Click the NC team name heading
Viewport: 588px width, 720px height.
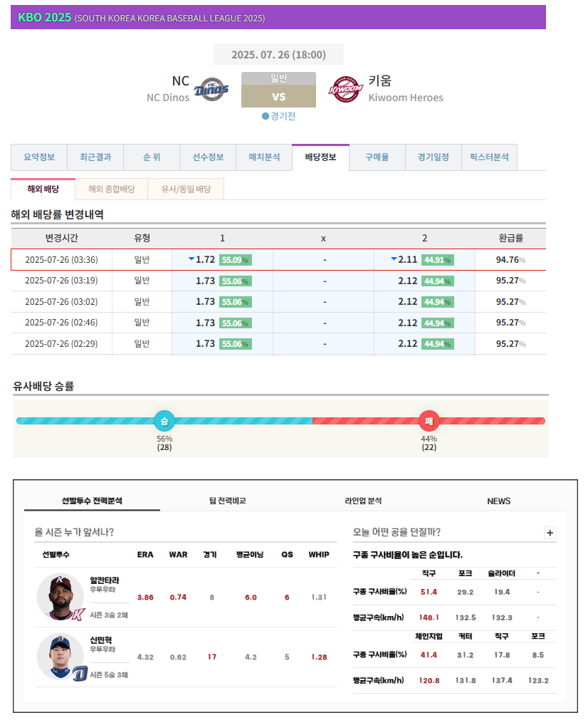pos(180,80)
